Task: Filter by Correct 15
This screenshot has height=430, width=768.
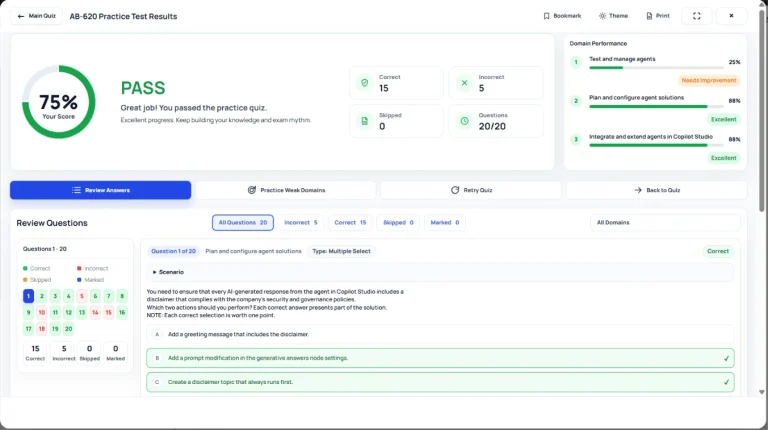Action: pyautogui.click(x=350, y=222)
